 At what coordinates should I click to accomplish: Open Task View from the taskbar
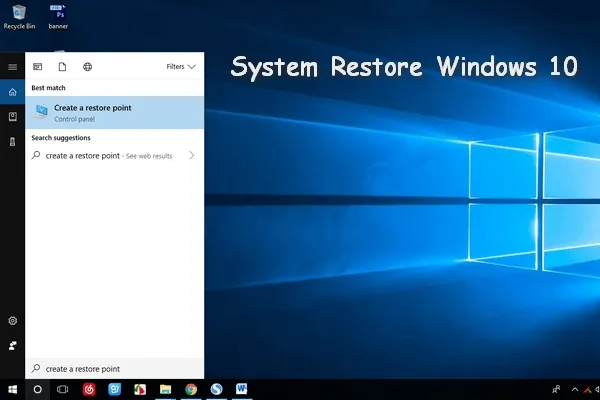coord(62,388)
